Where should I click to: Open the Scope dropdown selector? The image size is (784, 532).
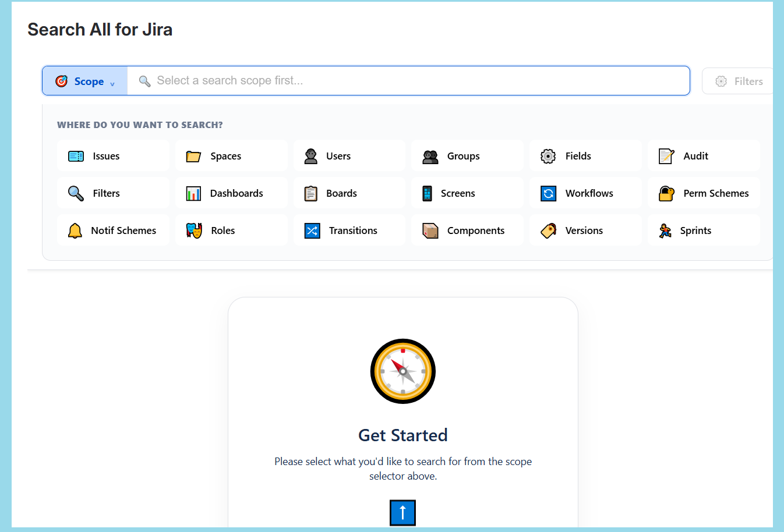pos(85,81)
